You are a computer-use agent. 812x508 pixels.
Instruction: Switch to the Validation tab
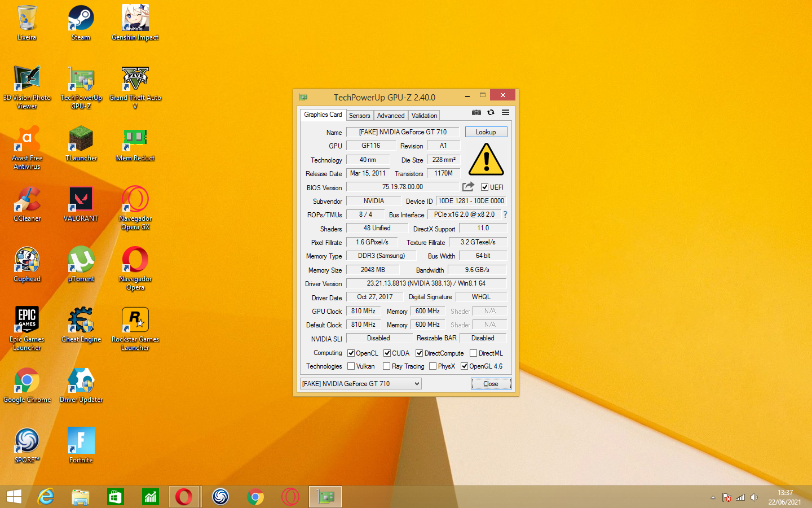point(424,116)
